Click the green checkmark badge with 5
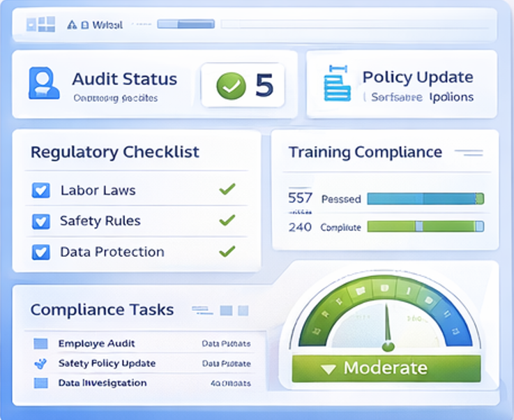514x420 pixels. point(243,85)
